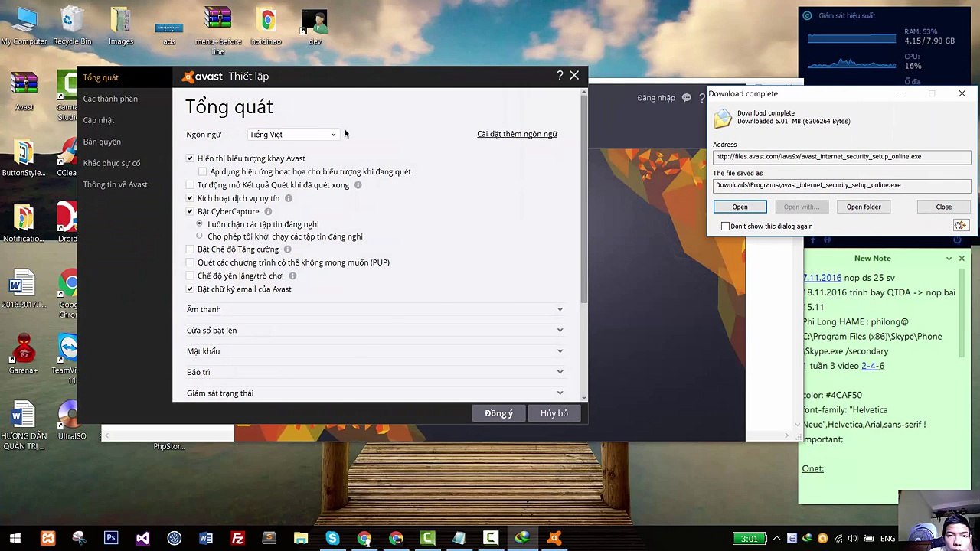Show hidden system tray icons
Screen dimensions: 980x551
coord(776,539)
